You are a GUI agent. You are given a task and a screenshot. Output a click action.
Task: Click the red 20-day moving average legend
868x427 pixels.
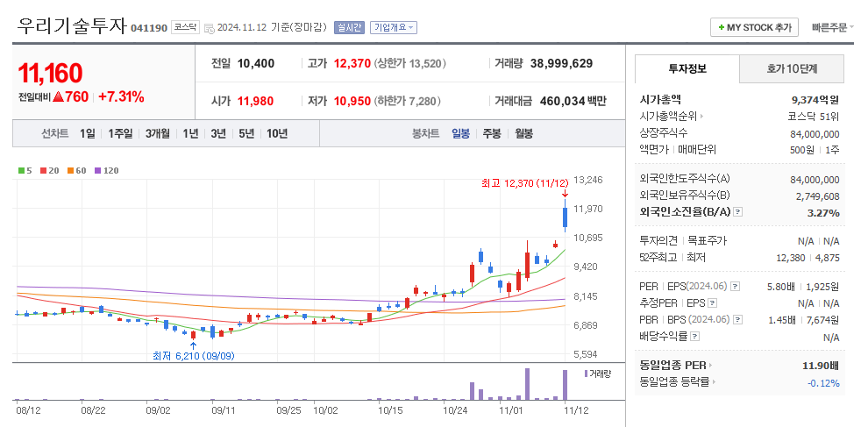pos(52,171)
